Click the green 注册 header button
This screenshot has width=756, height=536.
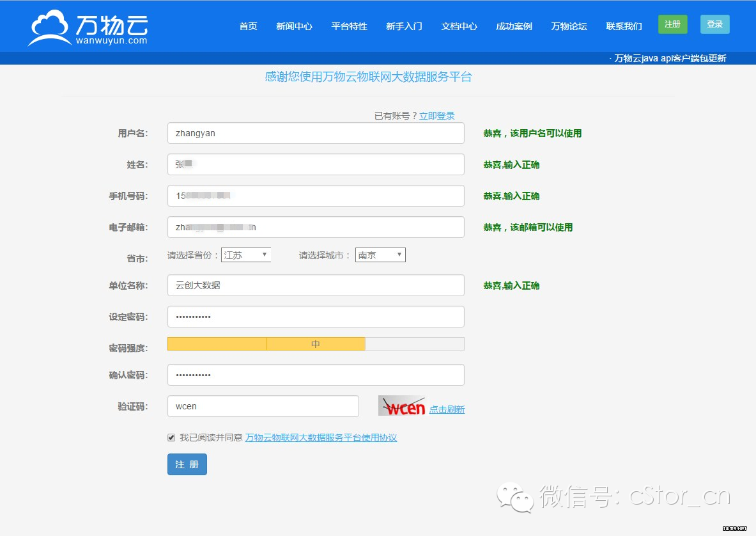(672, 24)
